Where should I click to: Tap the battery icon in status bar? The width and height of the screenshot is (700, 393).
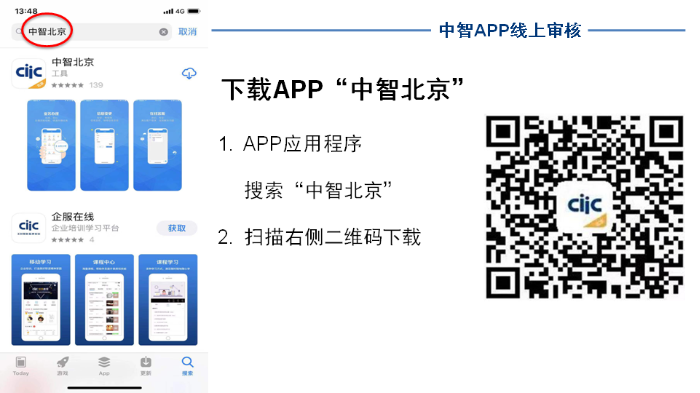coord(194,11)
